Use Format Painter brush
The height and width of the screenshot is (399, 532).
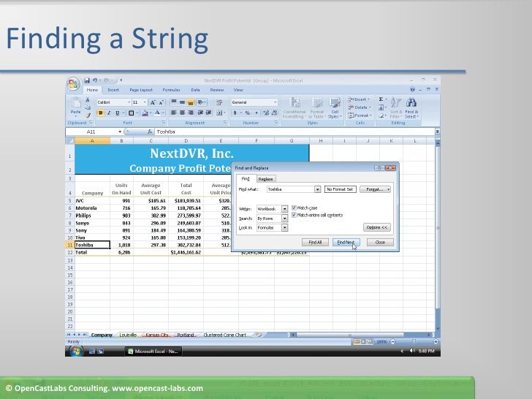point(88,115)
